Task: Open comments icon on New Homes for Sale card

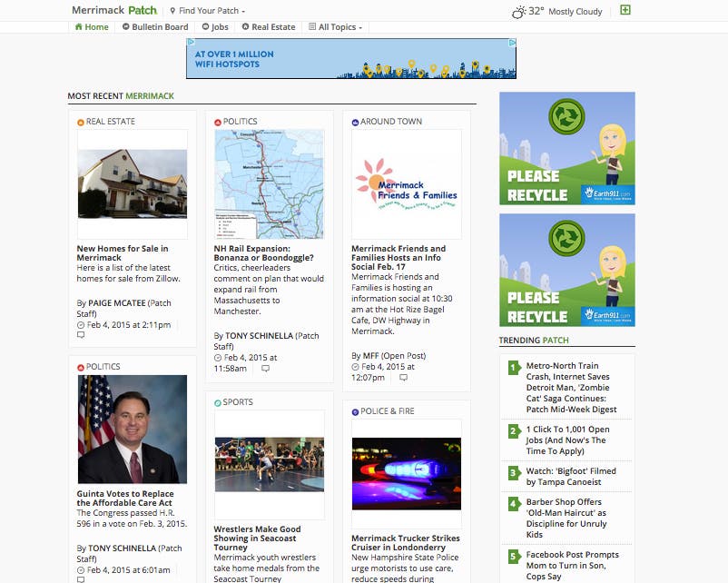Action: (x=81, y=335)
